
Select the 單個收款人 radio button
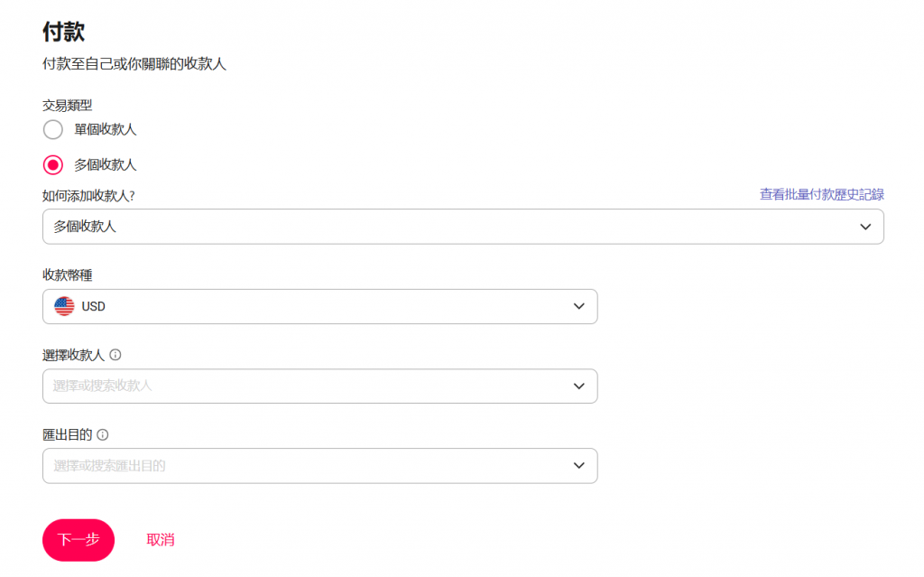[53, 129]
